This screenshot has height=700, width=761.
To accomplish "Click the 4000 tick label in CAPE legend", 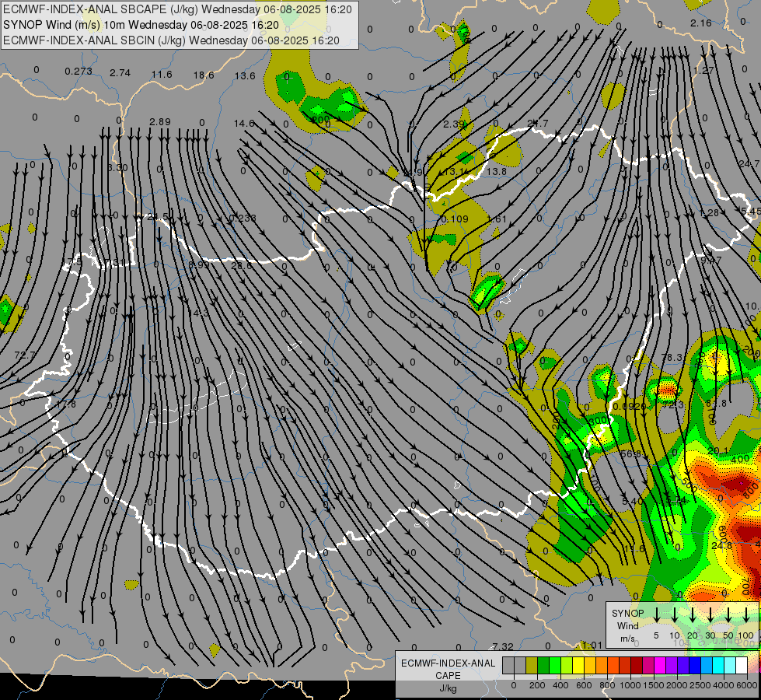I will tap(723, 685).
